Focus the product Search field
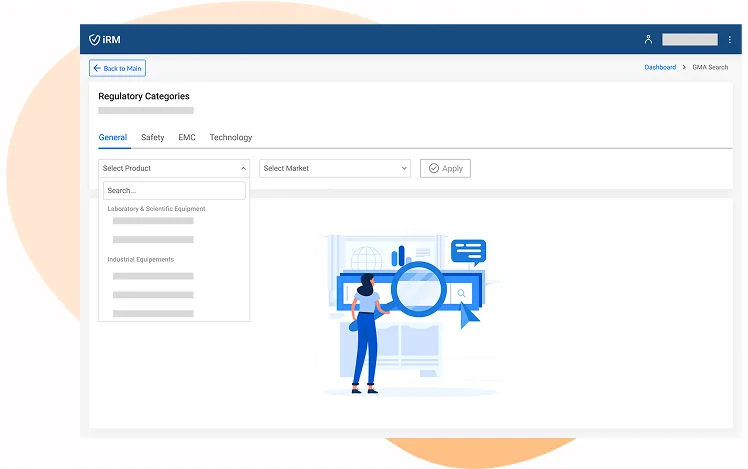Screen dimensions: 748x469 [174, 190]
